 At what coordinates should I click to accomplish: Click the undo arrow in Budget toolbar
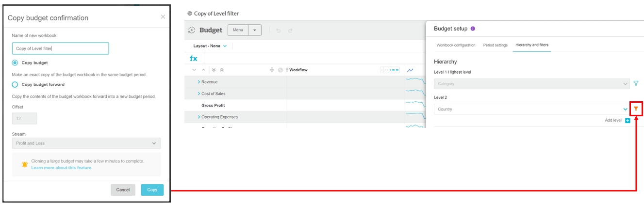(x=279, y=31)
